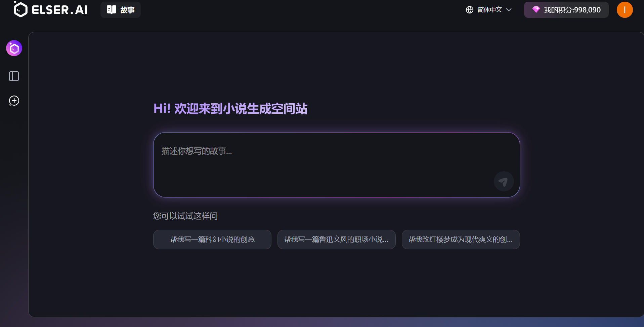644x327 pixels.
Task: Click the pink diamond points icon
Action: click(x=536, y=9)
